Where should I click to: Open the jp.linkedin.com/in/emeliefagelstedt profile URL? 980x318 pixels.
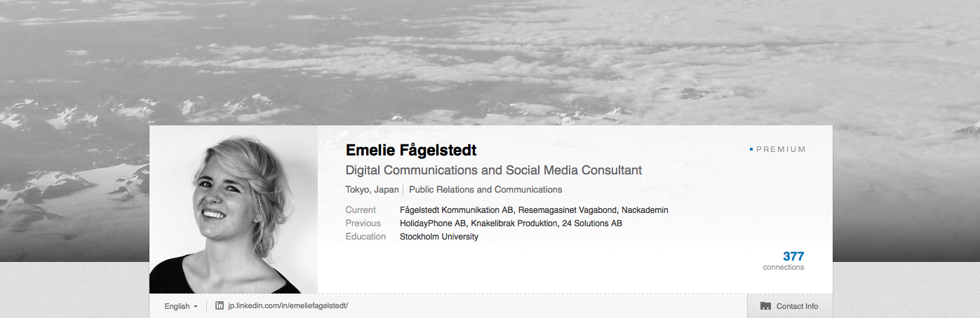tap(288, 306)
